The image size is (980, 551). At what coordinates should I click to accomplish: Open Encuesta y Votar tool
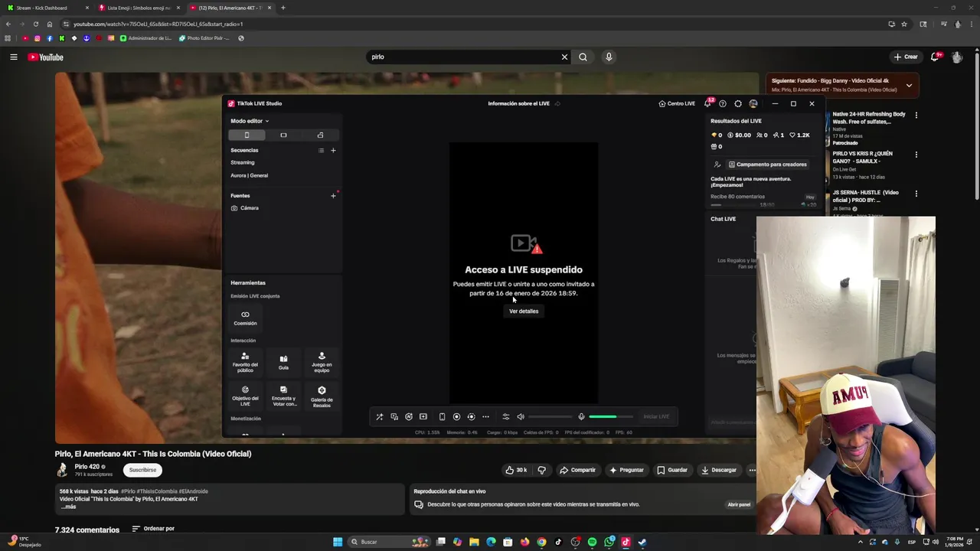(283, 396)
